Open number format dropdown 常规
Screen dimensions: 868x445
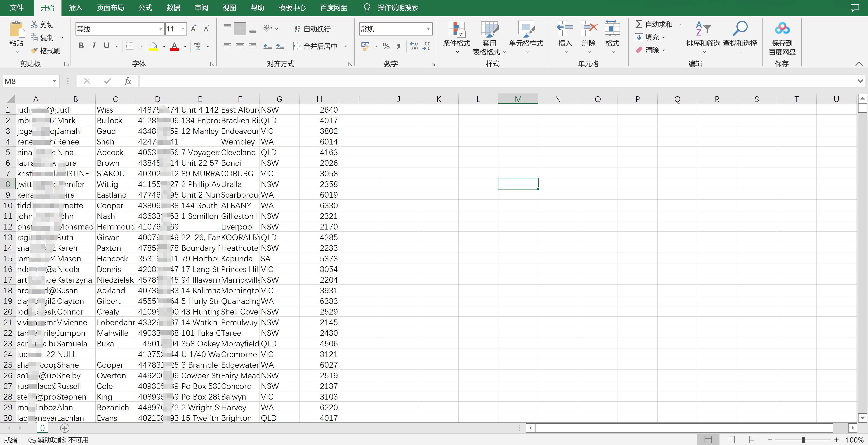428,29
